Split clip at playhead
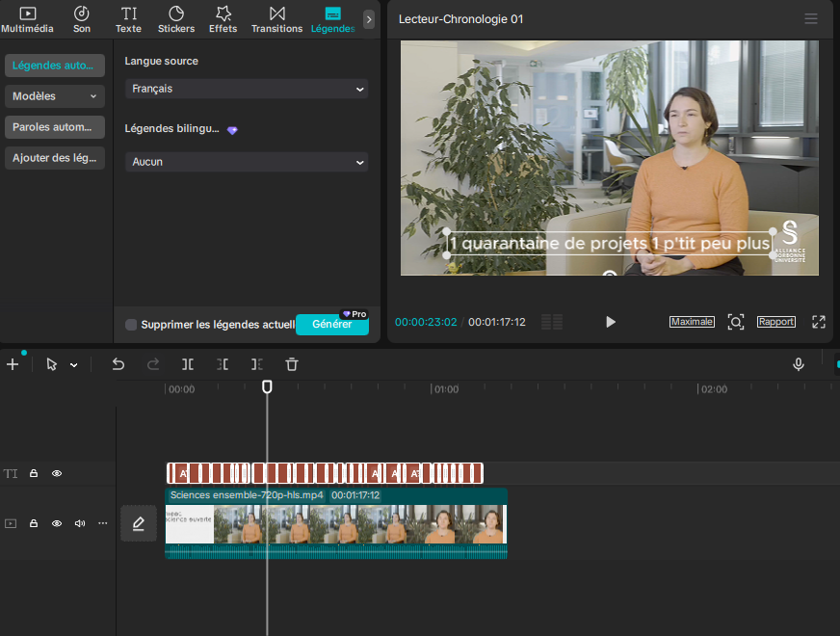This screenshot has height=636, width=840. coord(188,364)
